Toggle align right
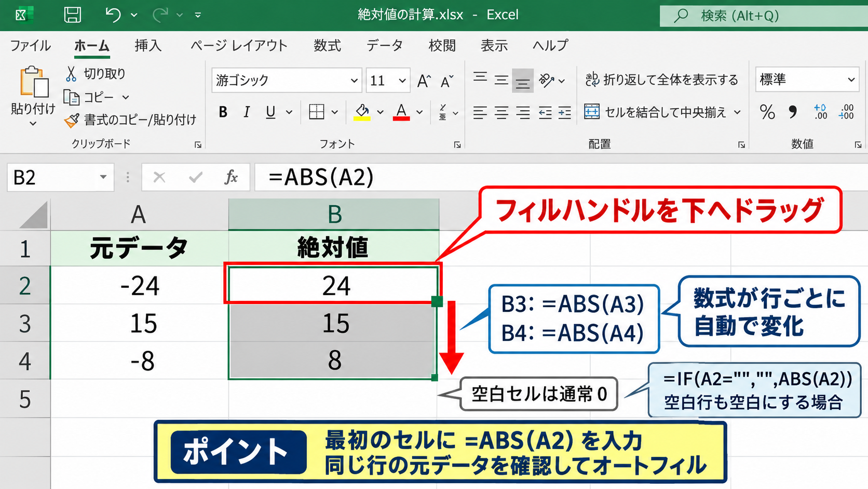 pos(523,112)
